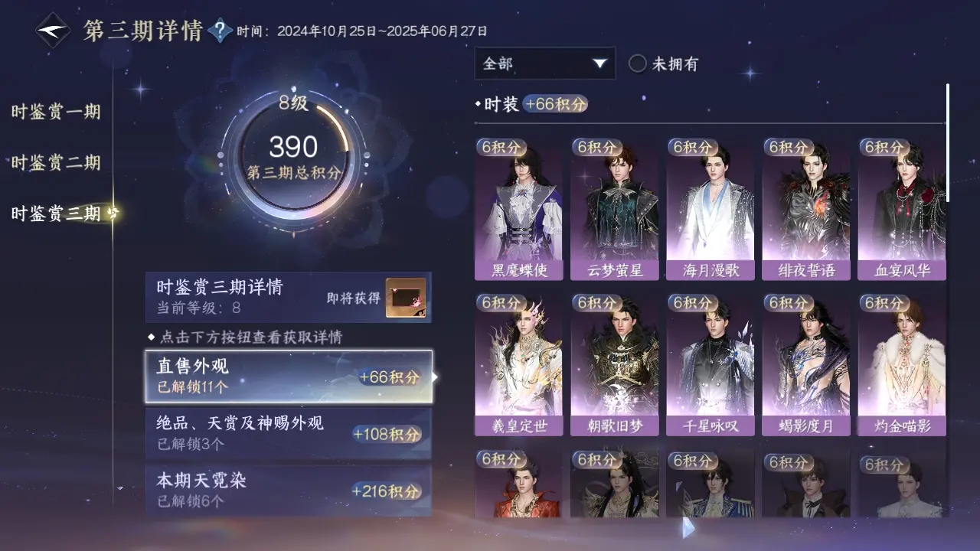Tap the upcoming reward item icon
This screenshot has width=980, height=551.
tap(406, 298)
